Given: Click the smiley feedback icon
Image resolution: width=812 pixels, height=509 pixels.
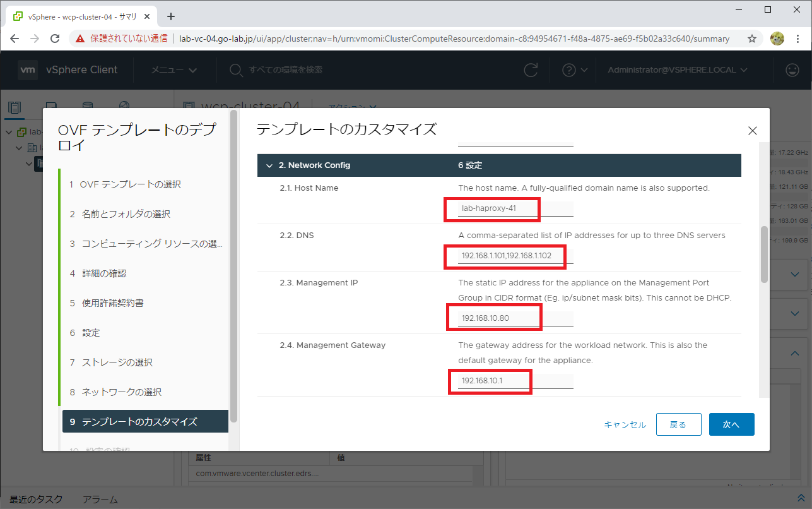Looking at the screenshot, I should point(792,70).
